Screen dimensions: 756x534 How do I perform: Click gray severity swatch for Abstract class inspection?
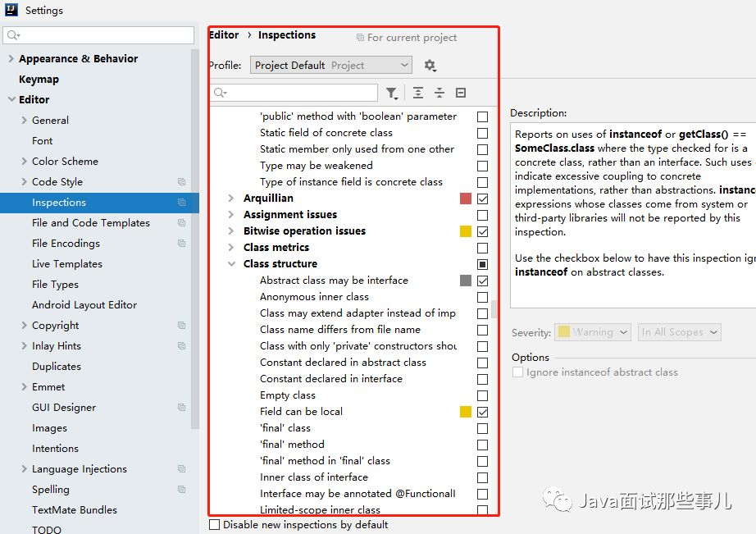pyautogui.click(x=465, y=281)
